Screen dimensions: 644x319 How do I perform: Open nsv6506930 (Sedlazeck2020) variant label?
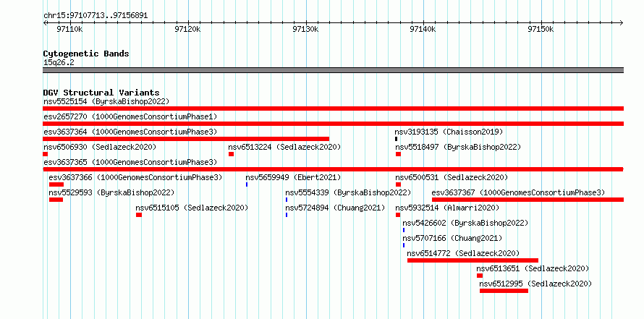pyautogui.click(x=100, y=147)
